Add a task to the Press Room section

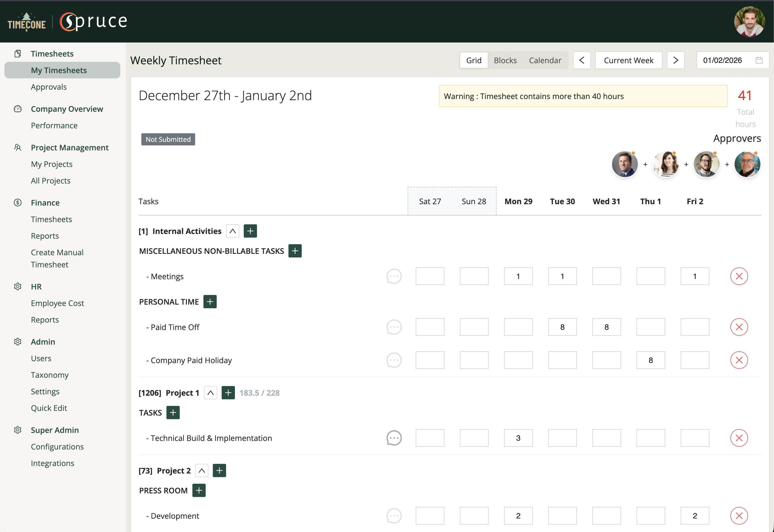click(x=199, y=490)
